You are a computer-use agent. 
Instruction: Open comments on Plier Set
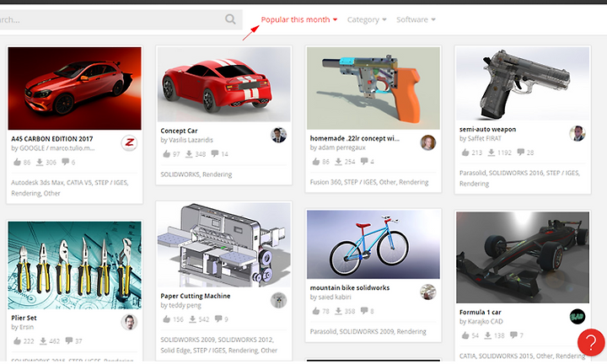click(x=69, y=340)
